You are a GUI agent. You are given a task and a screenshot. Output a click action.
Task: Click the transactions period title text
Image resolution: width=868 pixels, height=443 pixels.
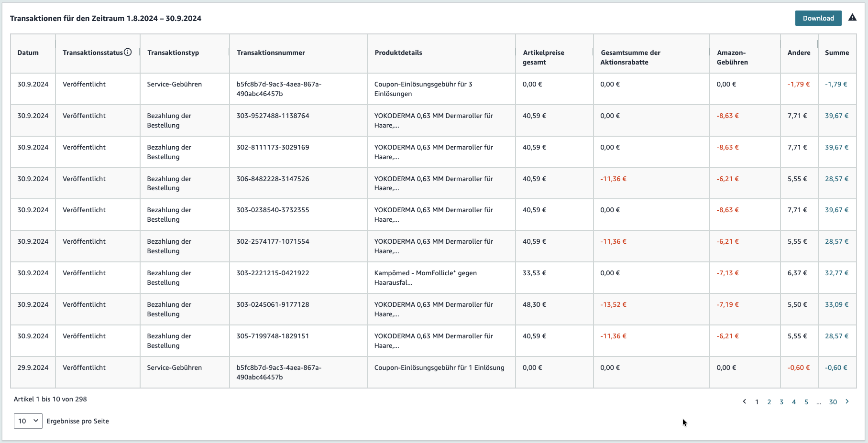click(x=106, y=18)
